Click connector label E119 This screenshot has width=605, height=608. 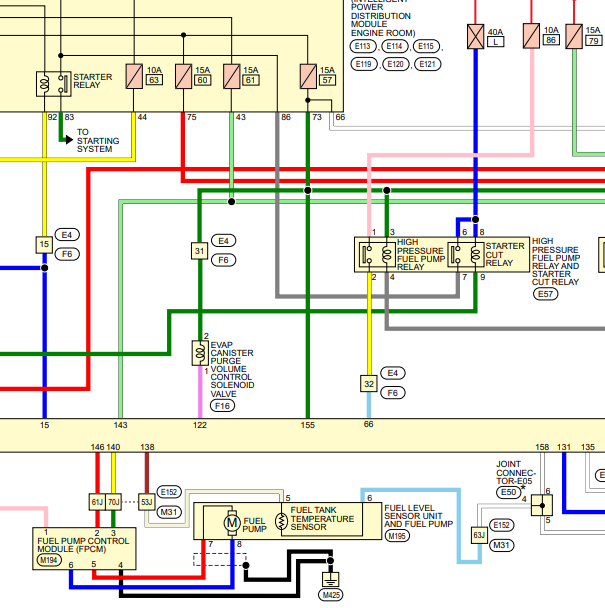click(363, 64)
